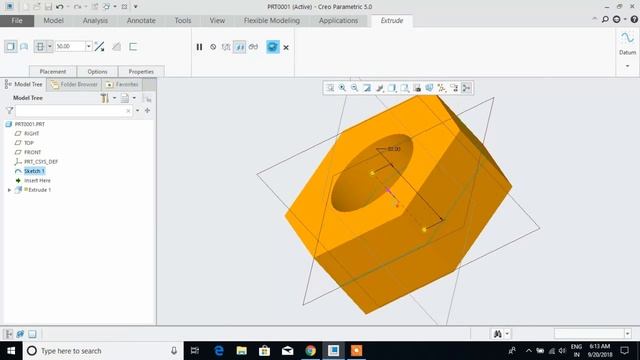Open File Explorer from the taskbar
The height and width of the screenshot is (360, 640).
tap(242, 351)
